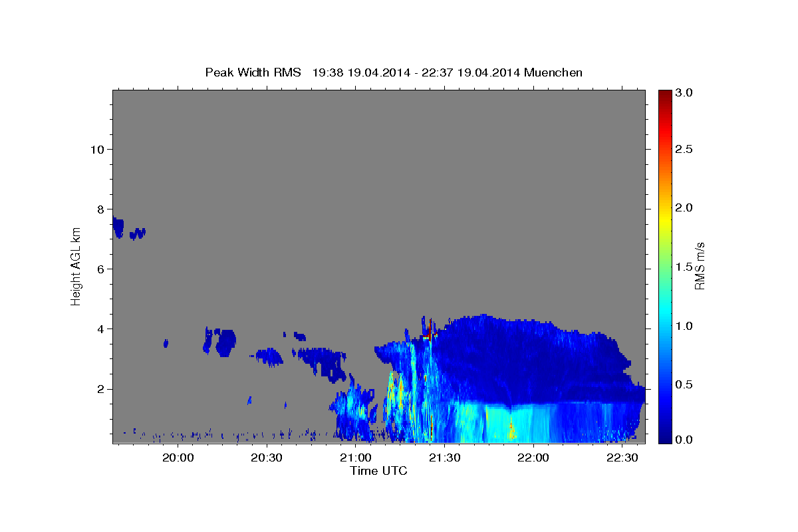Click the 20:30 time tick label
This screenshot has height=532, width=798.
tap(267, 458)
